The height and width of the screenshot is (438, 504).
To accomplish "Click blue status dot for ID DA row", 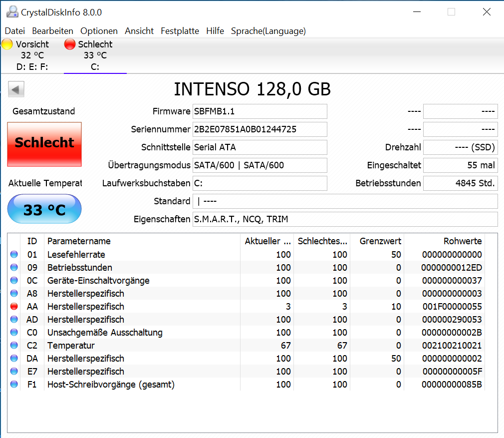I will [14, 358].
